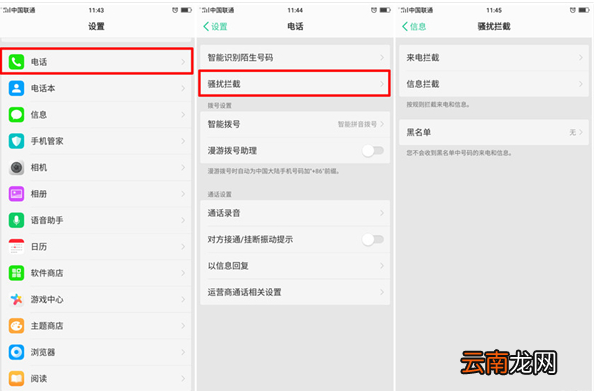The image size is (594, 391).
Task: Open the 信息拦截 chevron
Action: [x=581, y=84]
